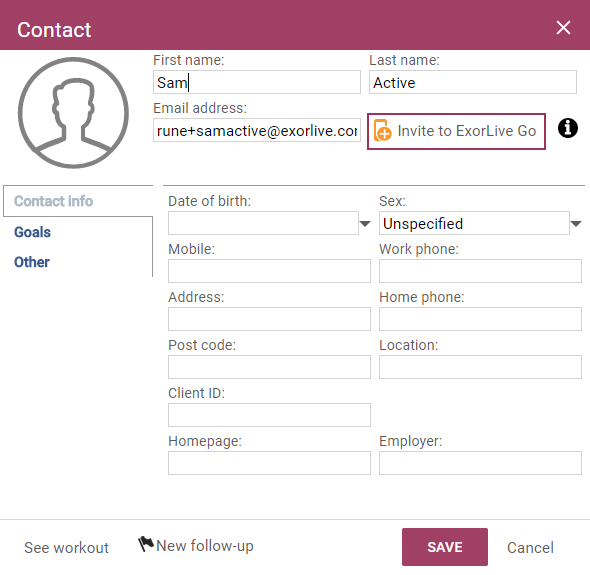
Task: Click the Invite to ExorLive Go phone icon
Action: coord(383,131)
